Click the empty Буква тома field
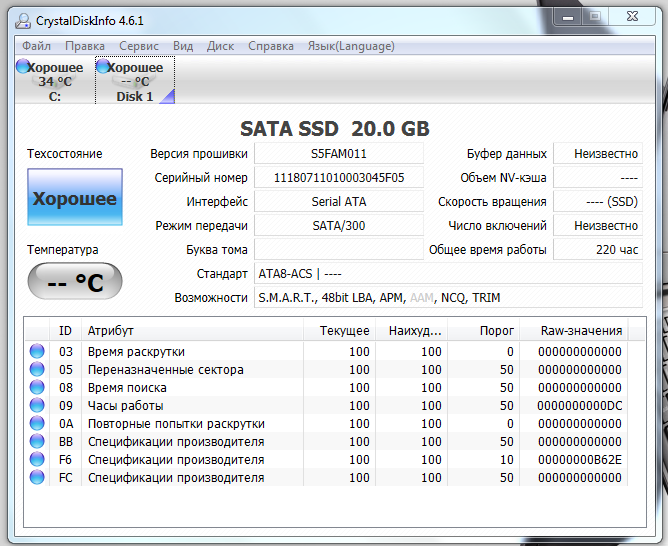 pos(339,250)
